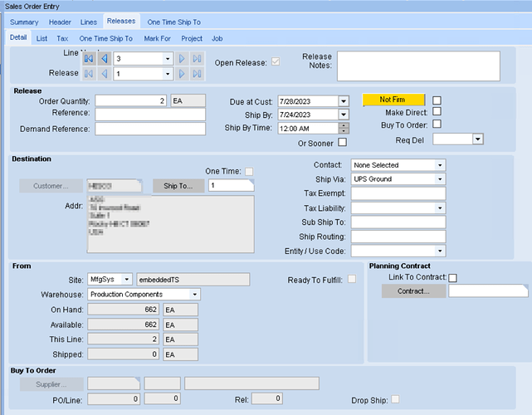Click the Sub Ship To field
This screenshot has width=532, height=415.
tap(398, 222)
